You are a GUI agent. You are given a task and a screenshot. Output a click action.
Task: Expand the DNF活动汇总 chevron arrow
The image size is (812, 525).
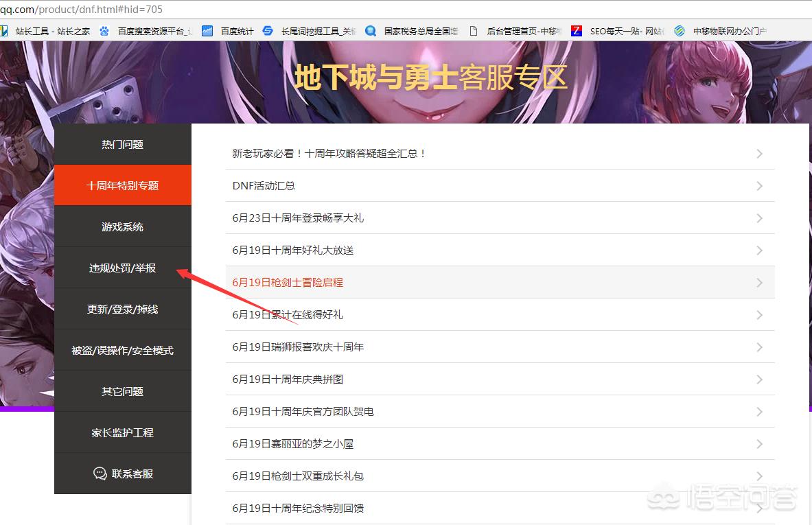coord(759,185)
